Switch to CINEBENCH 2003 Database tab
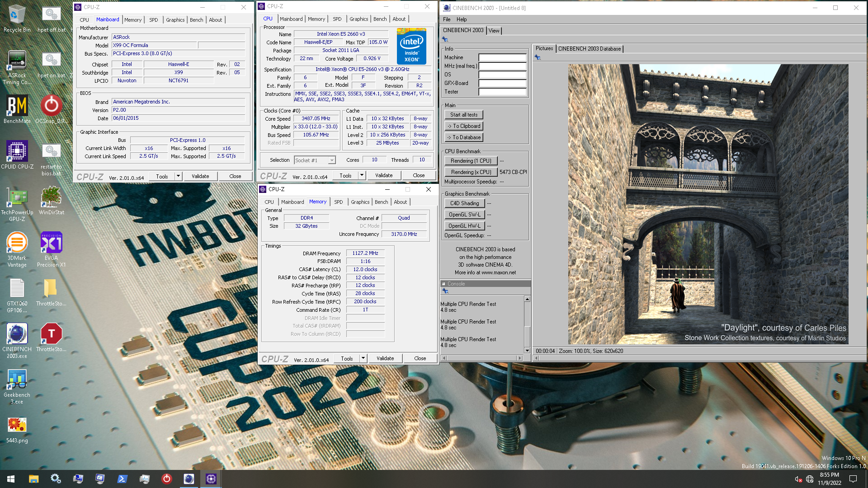This screenshot has width=868, height=488. [590, 49]
